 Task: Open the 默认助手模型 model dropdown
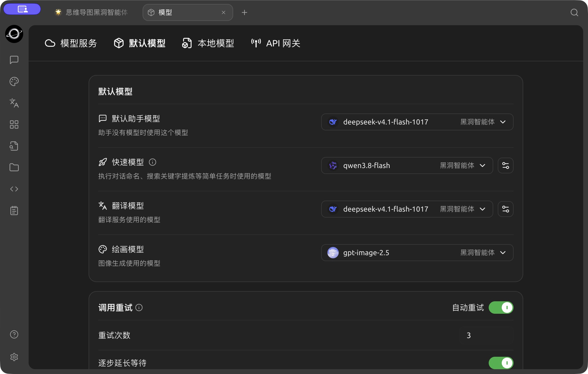pyautogui.click(x=417, y=122)
